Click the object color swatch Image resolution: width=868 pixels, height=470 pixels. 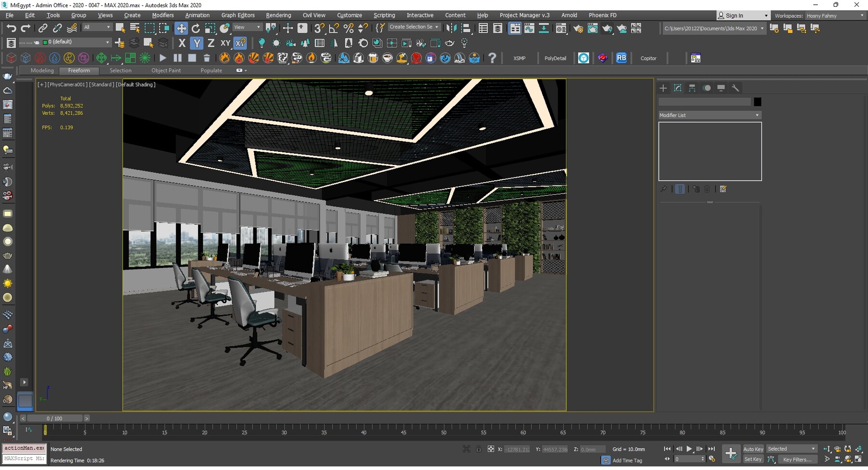click(757, 102)
